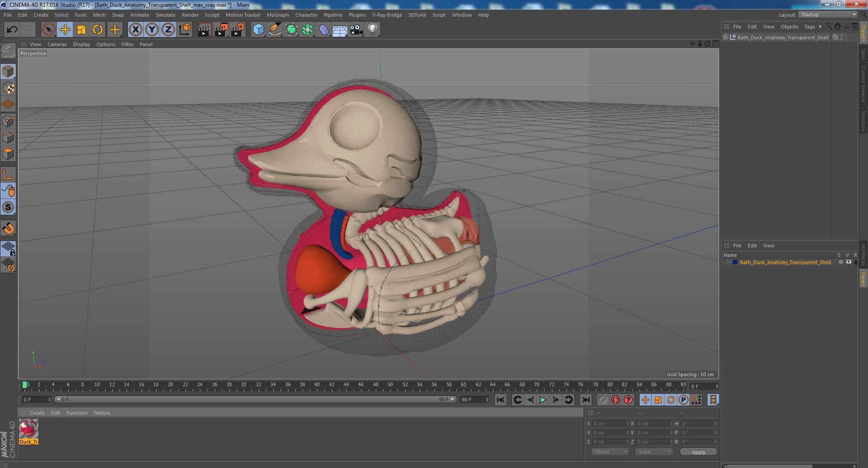Click Play Forwards button
Screen dimensions: 868x468
pos(543,400)
